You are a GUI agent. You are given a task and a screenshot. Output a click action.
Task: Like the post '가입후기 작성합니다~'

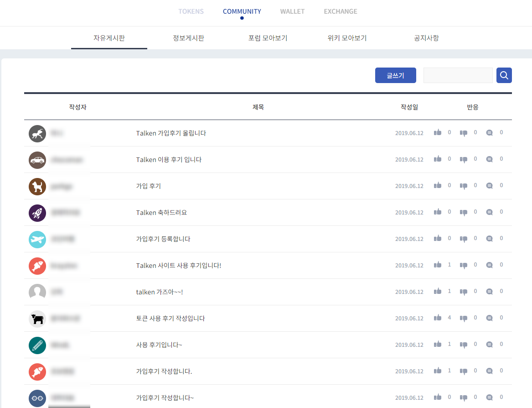(438, 397)
